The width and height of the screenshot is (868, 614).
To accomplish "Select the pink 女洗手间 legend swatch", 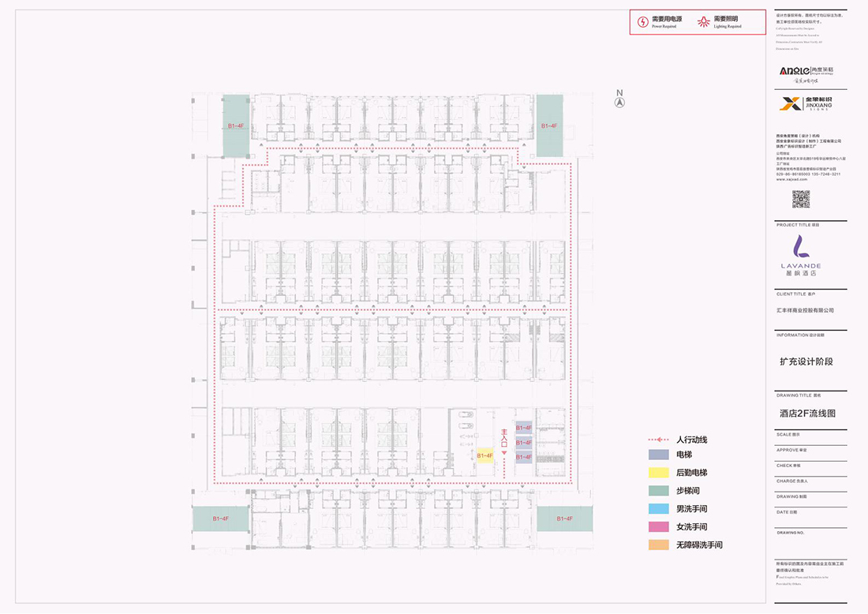I will click(x=658, y=527).
